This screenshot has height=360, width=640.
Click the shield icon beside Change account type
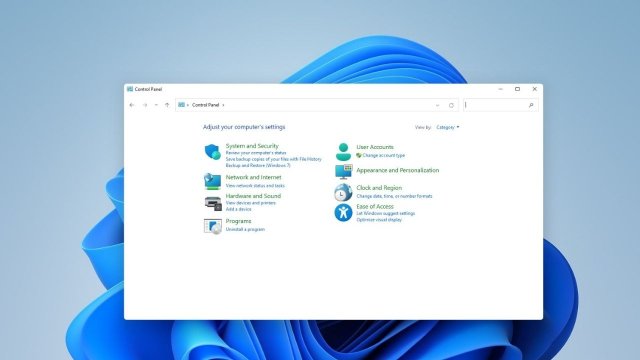pos(359,156)
